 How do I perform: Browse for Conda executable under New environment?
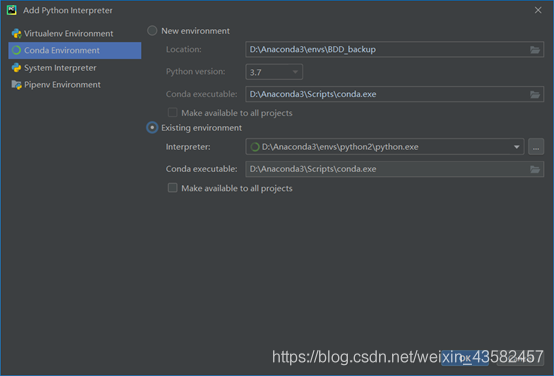coord(535,94)
